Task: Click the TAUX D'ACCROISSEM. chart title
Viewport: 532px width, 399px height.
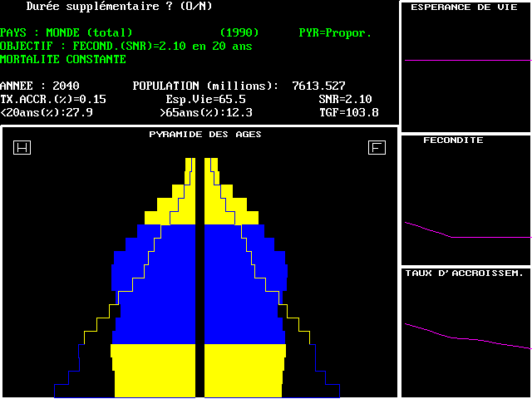Action: pos(464,273)
